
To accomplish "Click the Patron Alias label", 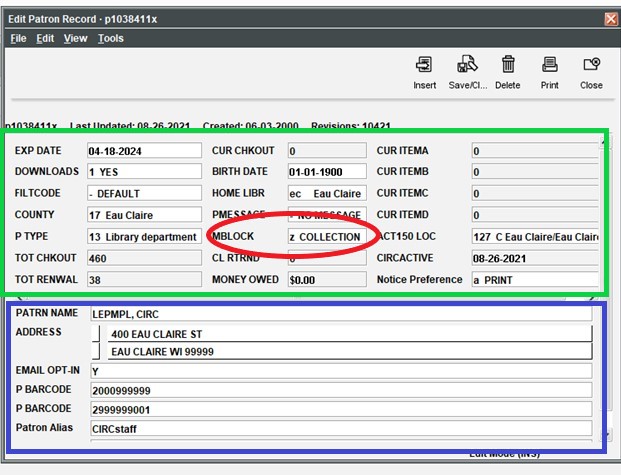I will (44, 428).
